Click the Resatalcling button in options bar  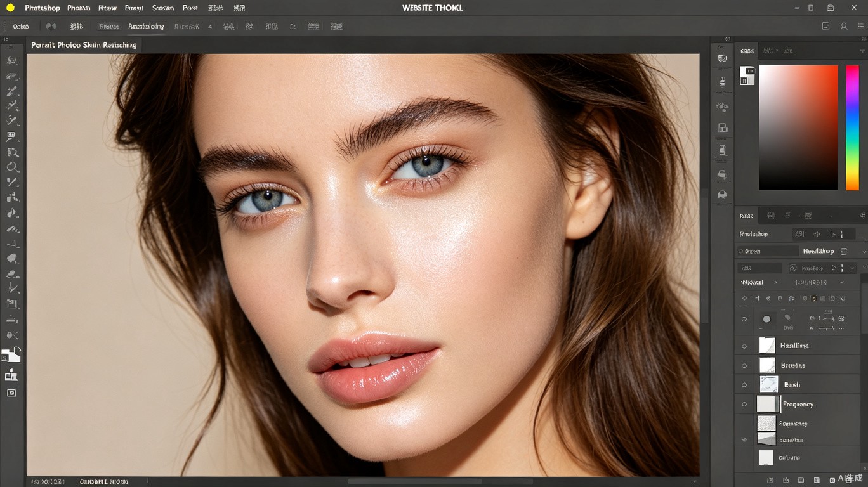pyautogui.click(x=146, y=27)
